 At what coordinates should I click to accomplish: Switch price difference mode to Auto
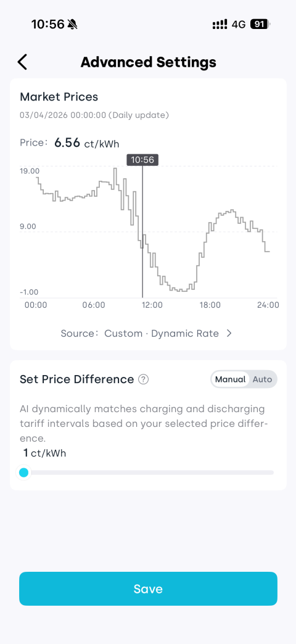tap(262, 379)
